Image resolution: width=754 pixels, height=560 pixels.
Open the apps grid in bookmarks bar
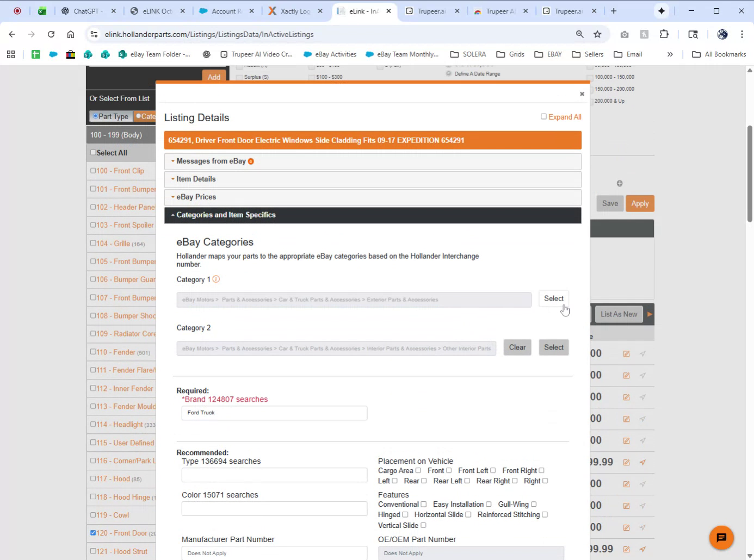tap(11, 54)
